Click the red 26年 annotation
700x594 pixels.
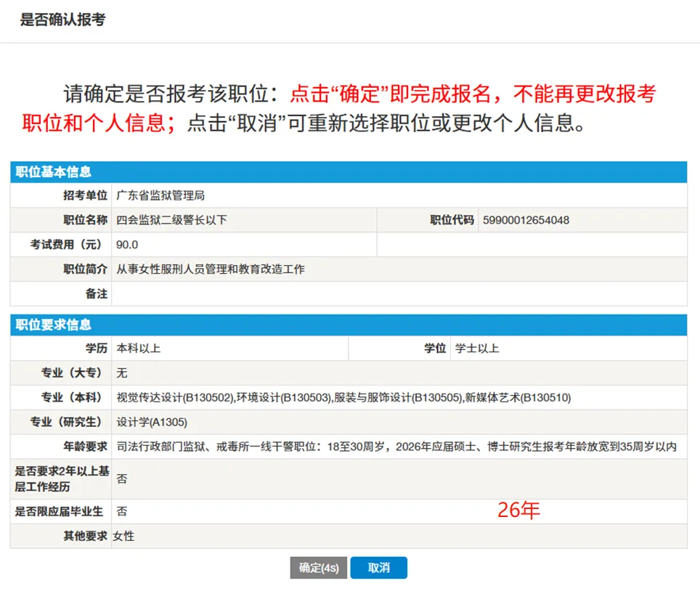coord(518,510)
